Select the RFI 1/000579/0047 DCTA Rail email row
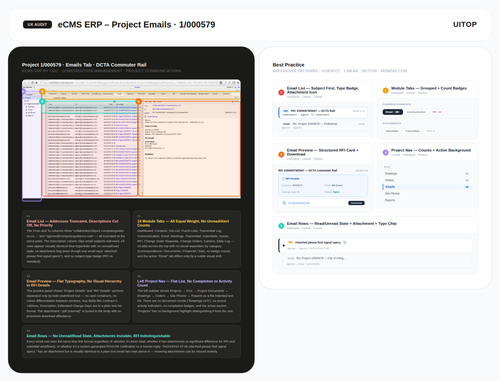The height and width of the screenshot is (381, 500). pyautogui.click(x=323, y=113)
